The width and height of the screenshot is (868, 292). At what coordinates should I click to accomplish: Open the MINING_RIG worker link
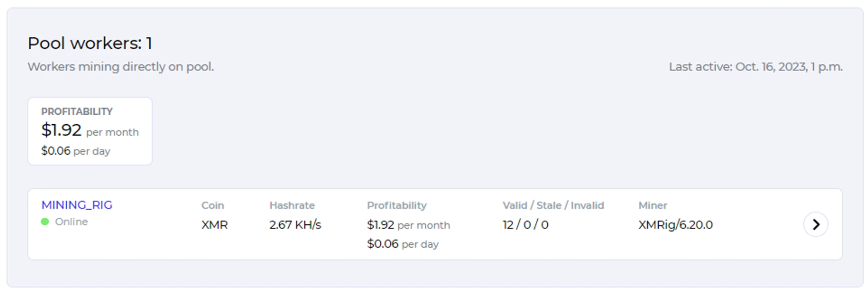pos(77,205)
